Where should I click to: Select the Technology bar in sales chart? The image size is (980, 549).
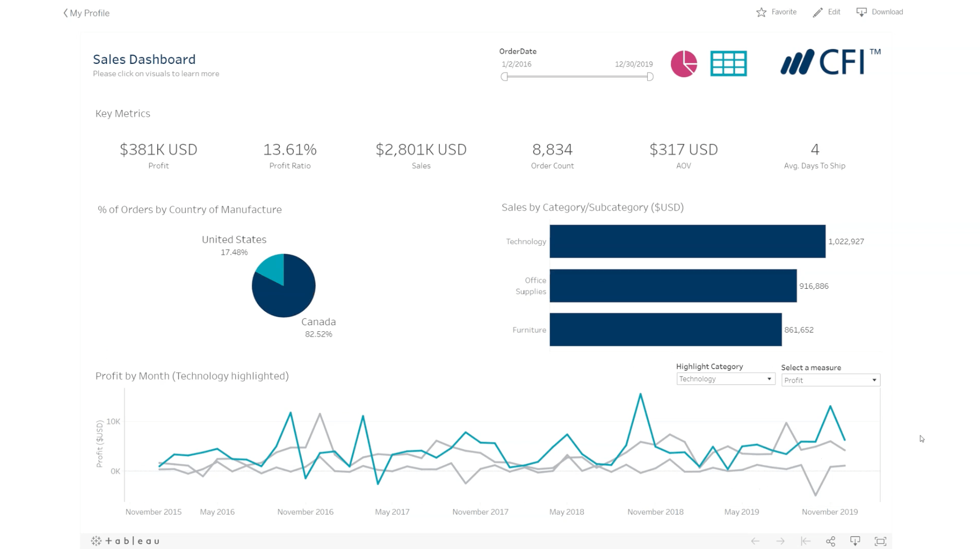[x=687, y=241]
